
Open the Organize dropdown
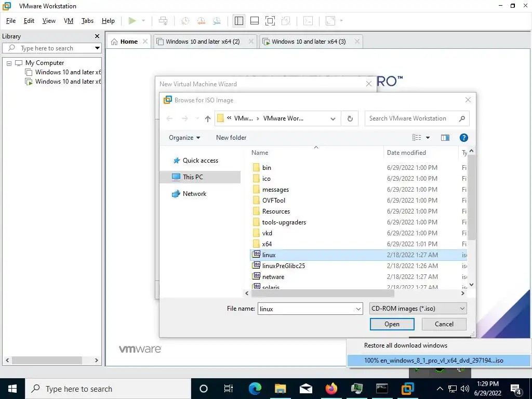pyautogui.click(x=184, y=137)
